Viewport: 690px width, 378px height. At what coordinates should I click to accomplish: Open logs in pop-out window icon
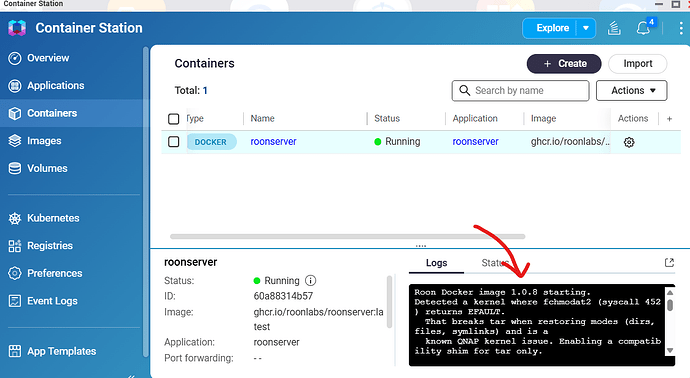pyautogui.click(x=669, y=263)
